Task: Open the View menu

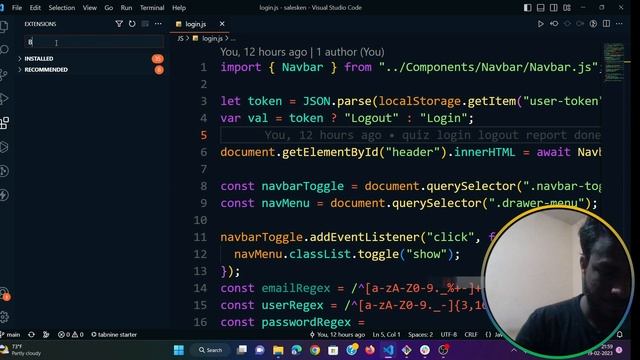Action: (x=89, y=8)
